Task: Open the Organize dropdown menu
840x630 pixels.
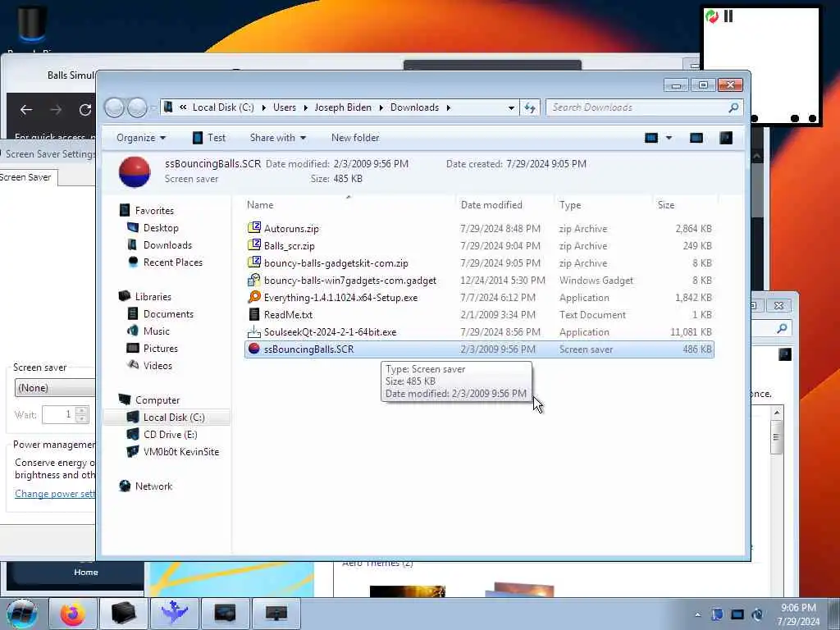Action: [141, 138]
